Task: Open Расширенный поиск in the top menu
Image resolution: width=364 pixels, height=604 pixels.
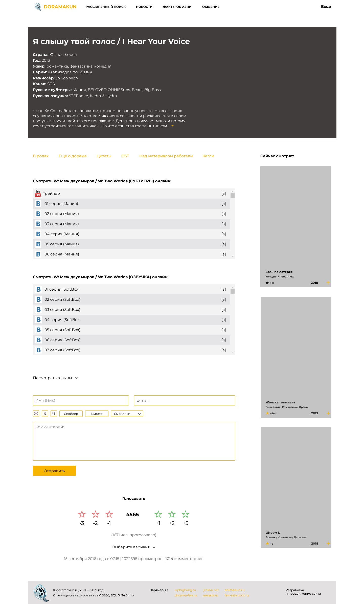Action: click(106, 7)
